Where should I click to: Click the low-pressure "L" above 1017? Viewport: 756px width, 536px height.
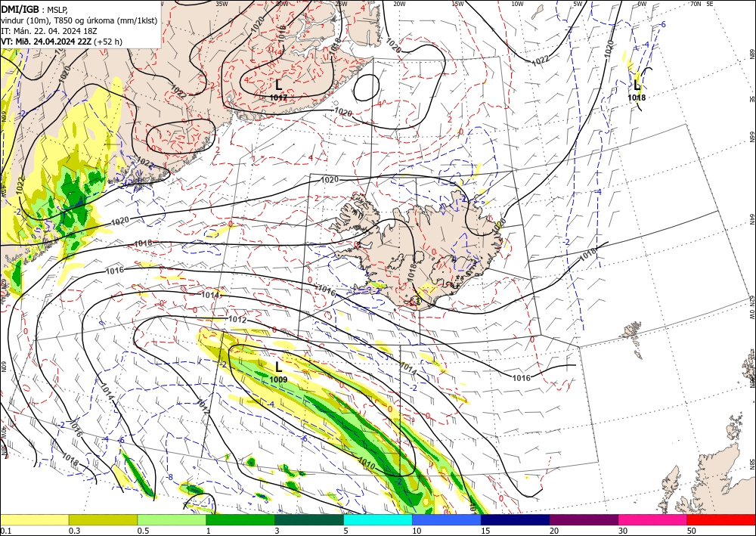coord(278,85)
